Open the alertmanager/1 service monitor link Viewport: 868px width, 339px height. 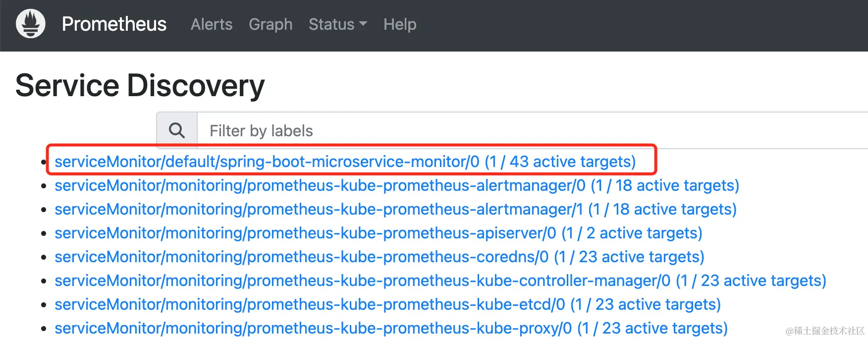(x=395, y=209)
